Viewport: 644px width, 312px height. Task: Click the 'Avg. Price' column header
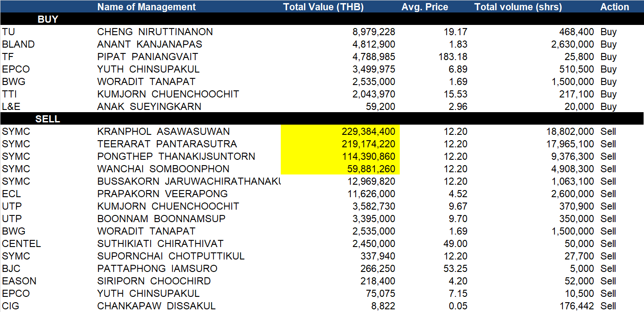pyautogui.click(x=425, y=7)
